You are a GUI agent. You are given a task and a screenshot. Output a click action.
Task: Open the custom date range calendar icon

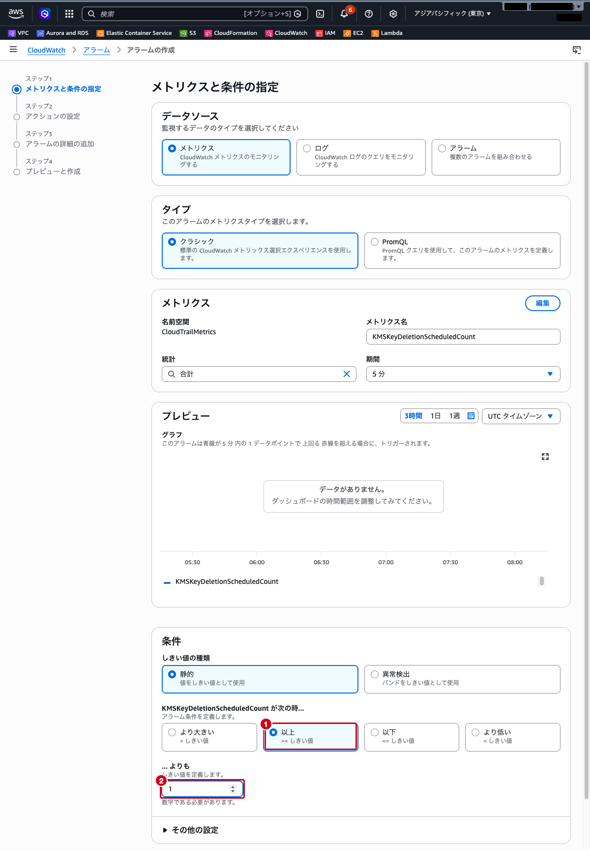pos(471,416)
